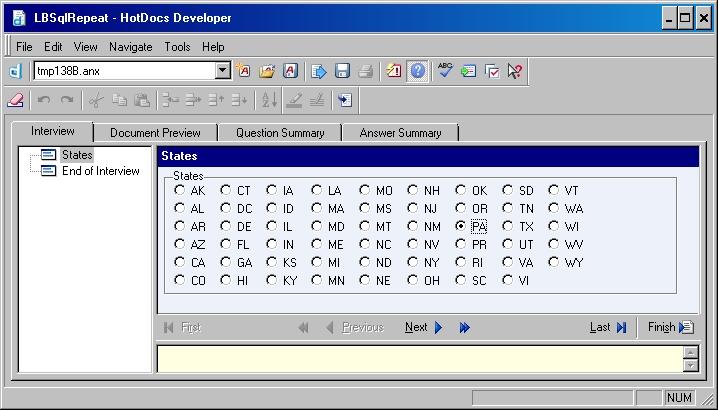Click the blue arrow send-to-document icon

point(319,71)
